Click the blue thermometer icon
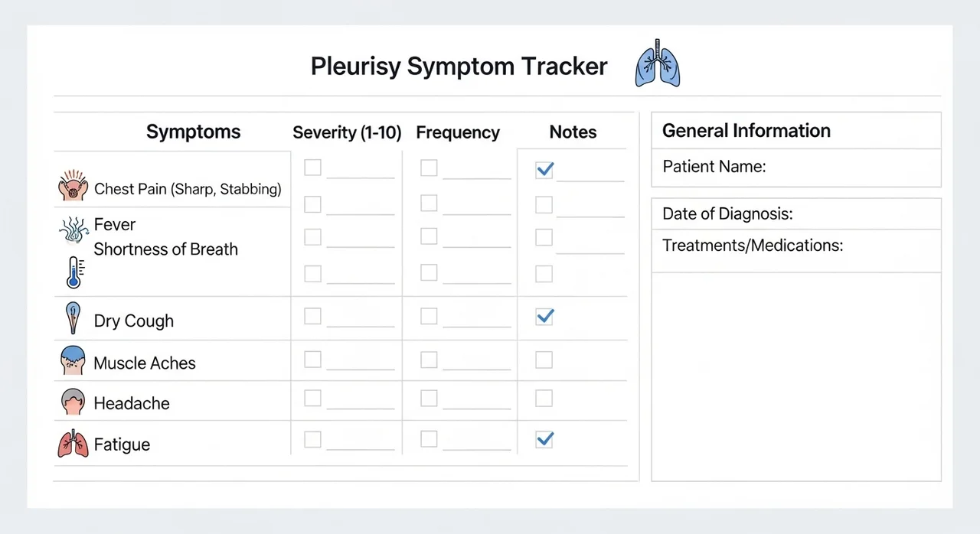This screenshot has height=534, width=980. [x=75, y=273]
